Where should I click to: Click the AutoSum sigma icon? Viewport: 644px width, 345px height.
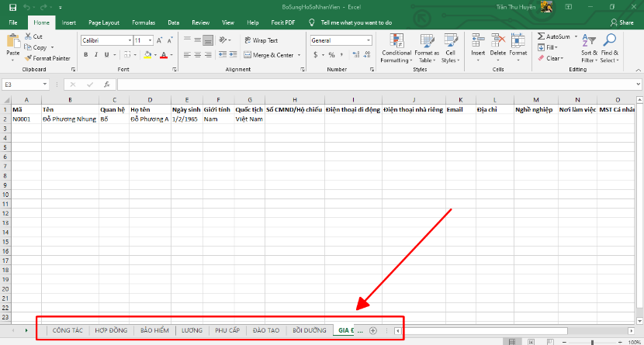541,36
